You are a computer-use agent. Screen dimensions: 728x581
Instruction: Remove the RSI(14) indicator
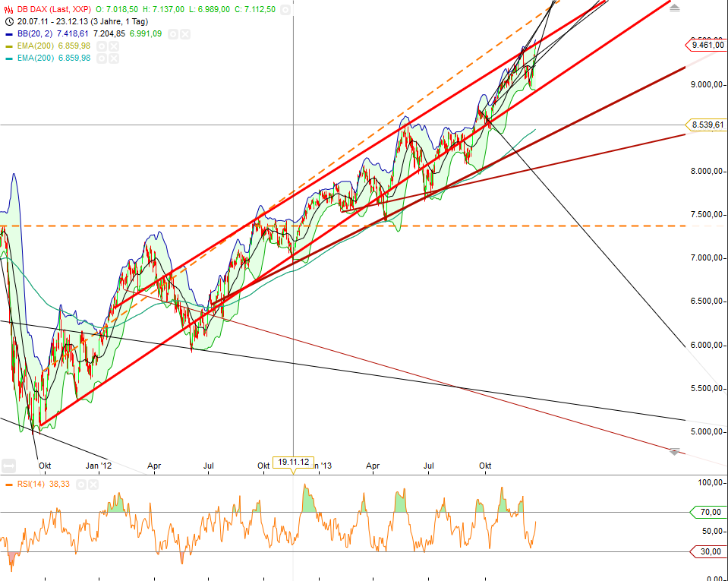click(x=93, y=485)
